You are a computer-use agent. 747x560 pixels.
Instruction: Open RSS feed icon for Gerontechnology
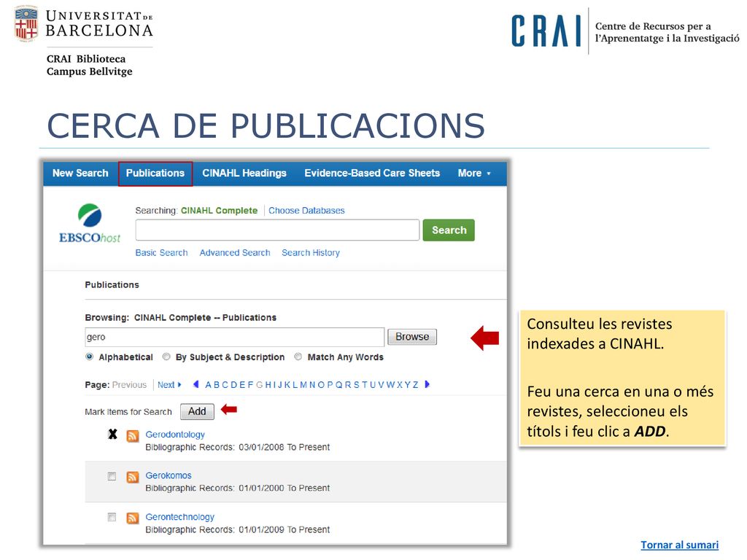click(x=133, y=518)
